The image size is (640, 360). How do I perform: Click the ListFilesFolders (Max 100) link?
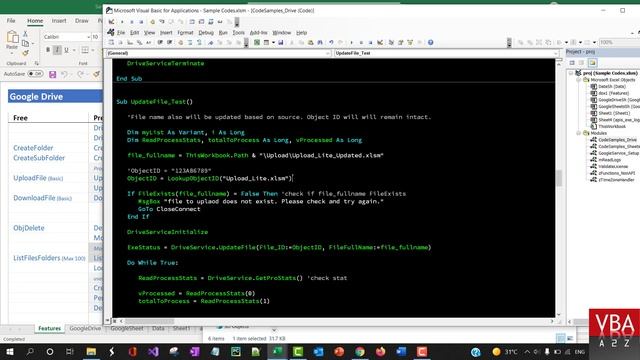[x=49, y=258]
